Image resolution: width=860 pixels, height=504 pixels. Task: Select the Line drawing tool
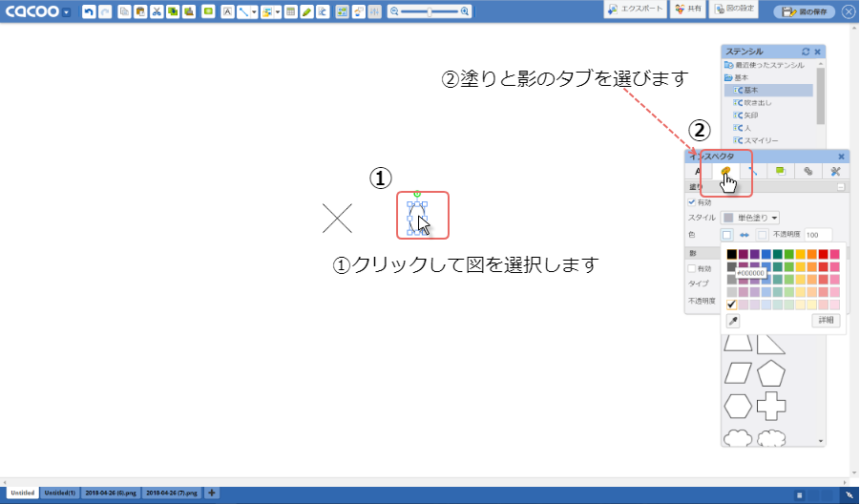tap(243, 11)
